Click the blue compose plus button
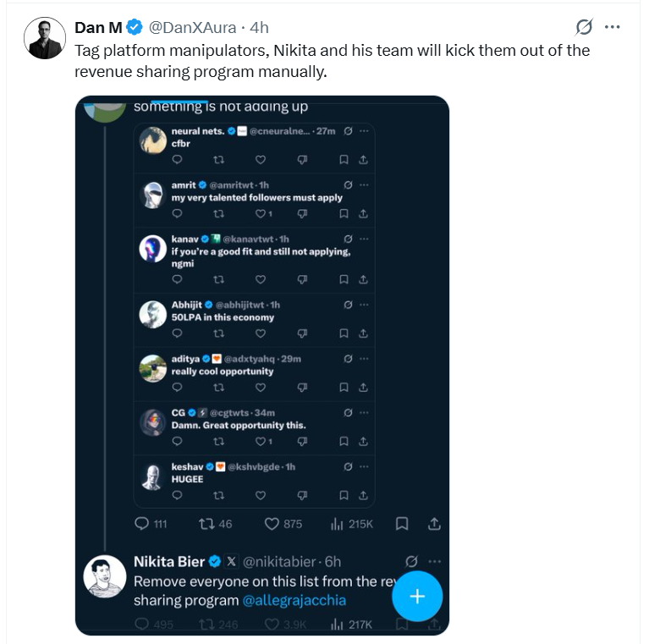This screenshot has width=649, height=644. click(416, 596)
